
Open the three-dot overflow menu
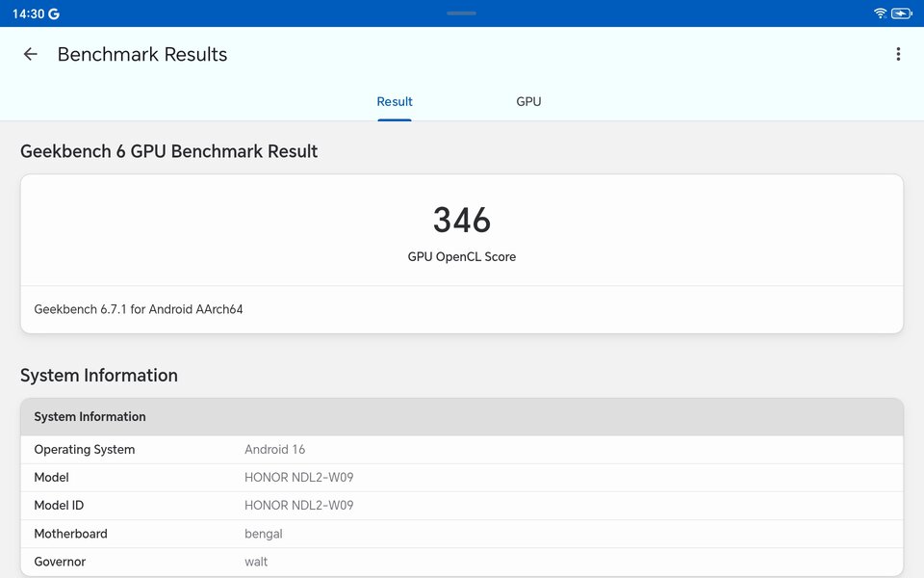pyautogui.click(x=898, y=54)
